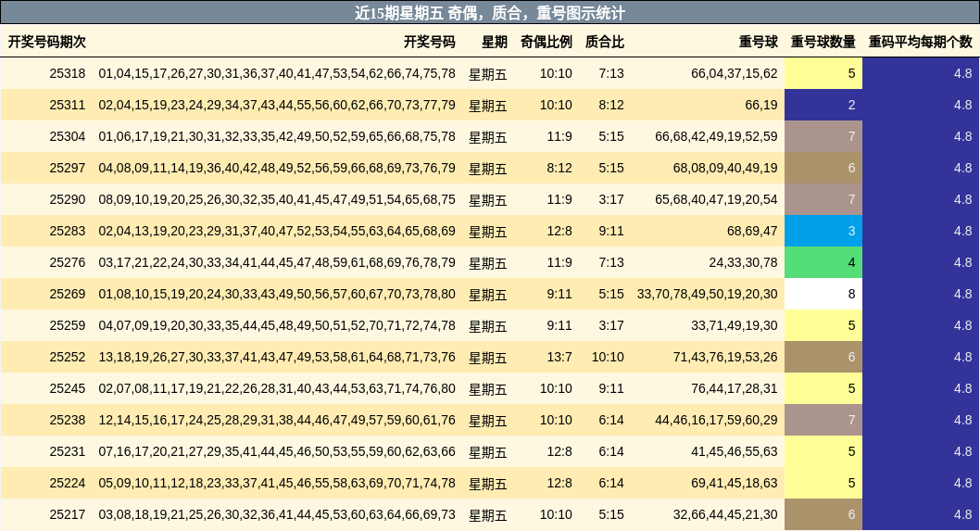The image size is (980, 531).
Task: Click odd-even ratio 13:7 in row 25252
Action: click(559, 357)
